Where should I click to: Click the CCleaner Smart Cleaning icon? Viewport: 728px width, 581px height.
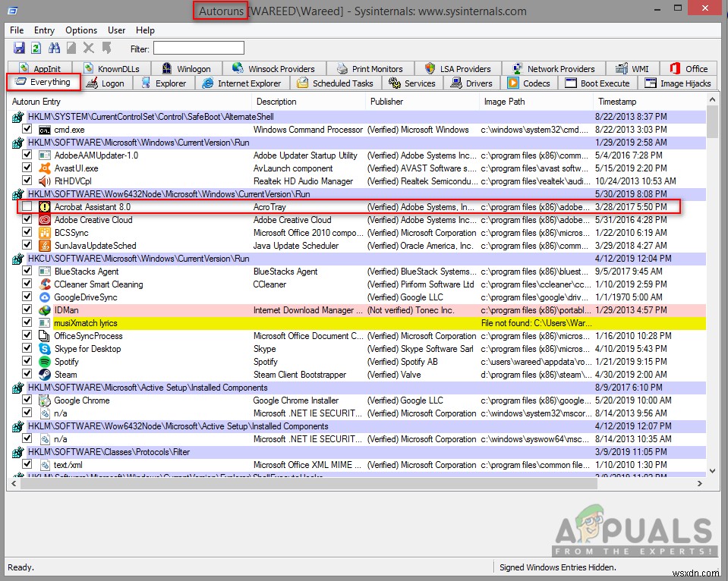[45, 284]
